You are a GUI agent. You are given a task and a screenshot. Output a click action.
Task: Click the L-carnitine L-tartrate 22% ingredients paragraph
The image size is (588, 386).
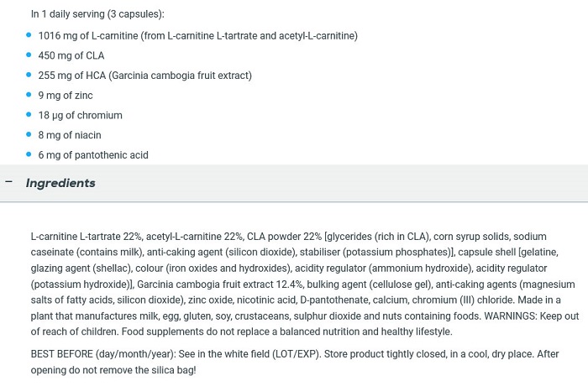pos(304,284)
